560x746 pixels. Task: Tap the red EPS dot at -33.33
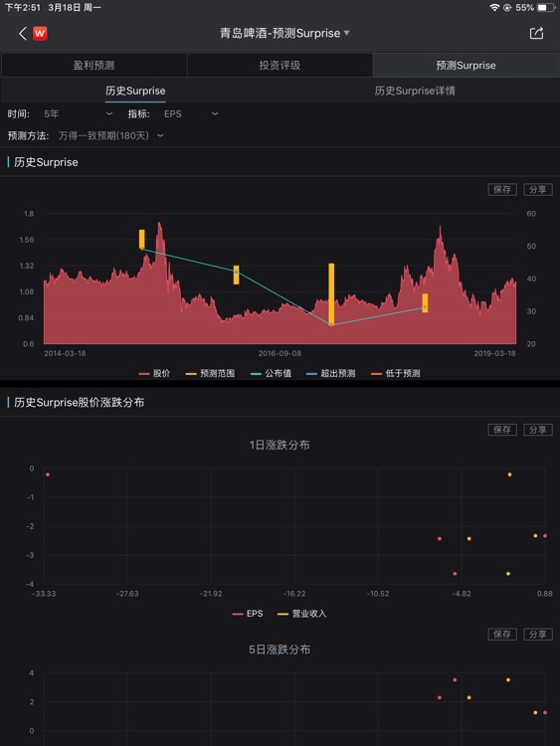(48, 474)
